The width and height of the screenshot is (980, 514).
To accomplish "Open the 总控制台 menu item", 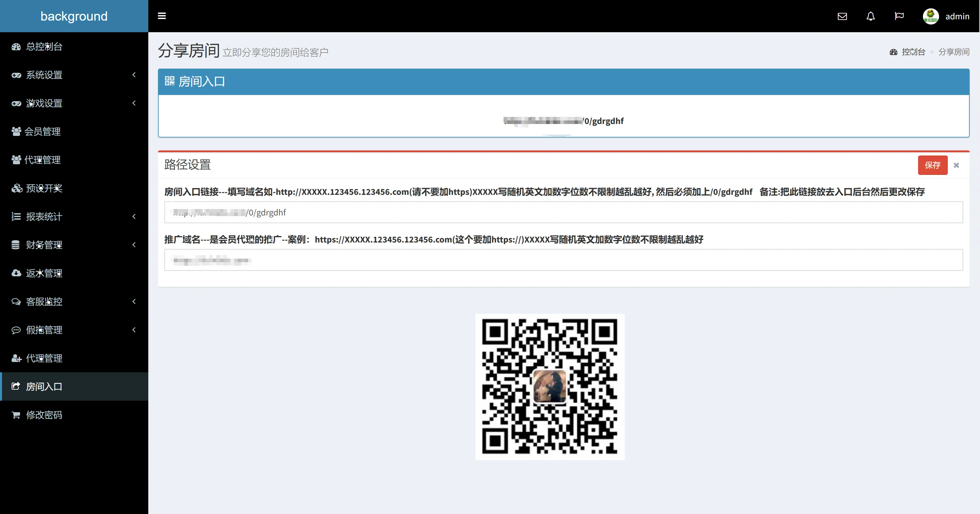I will (x=74, y=46).
